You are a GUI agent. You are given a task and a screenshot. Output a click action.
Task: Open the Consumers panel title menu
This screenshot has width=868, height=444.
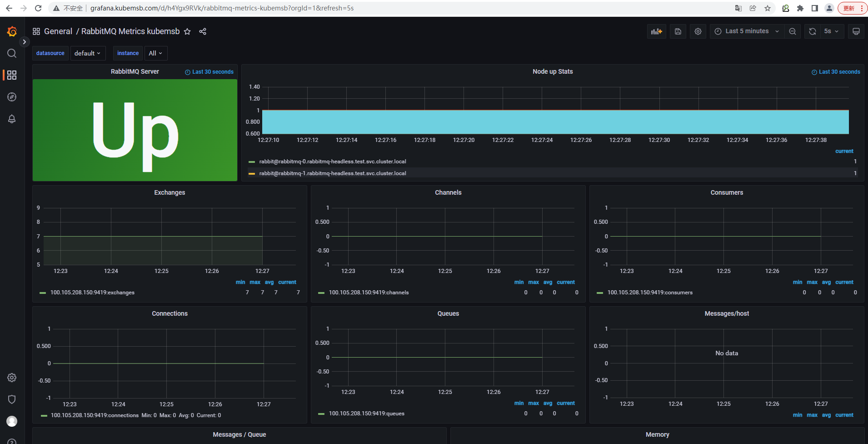tap(727, 192)
